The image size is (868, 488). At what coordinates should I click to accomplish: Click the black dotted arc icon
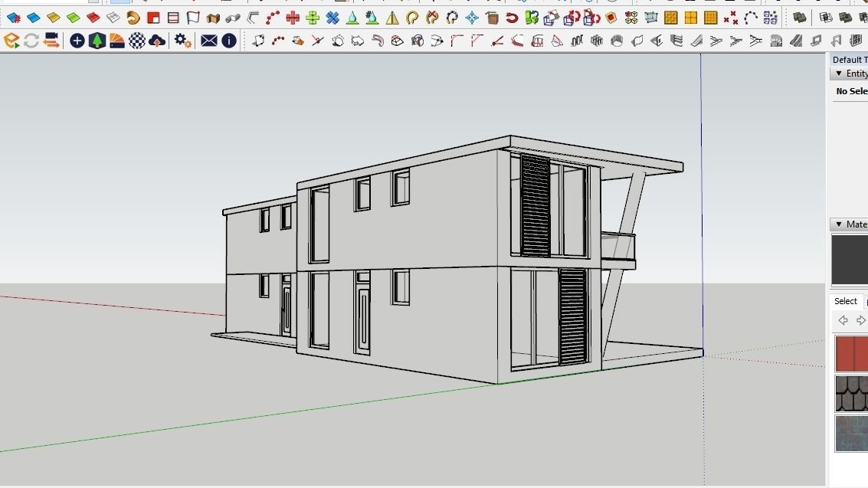[751, 18]
